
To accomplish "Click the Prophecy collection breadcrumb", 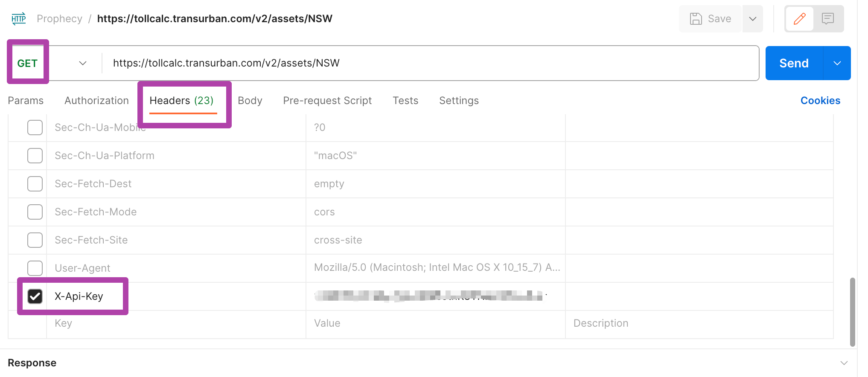I will [x=59, y=19].
